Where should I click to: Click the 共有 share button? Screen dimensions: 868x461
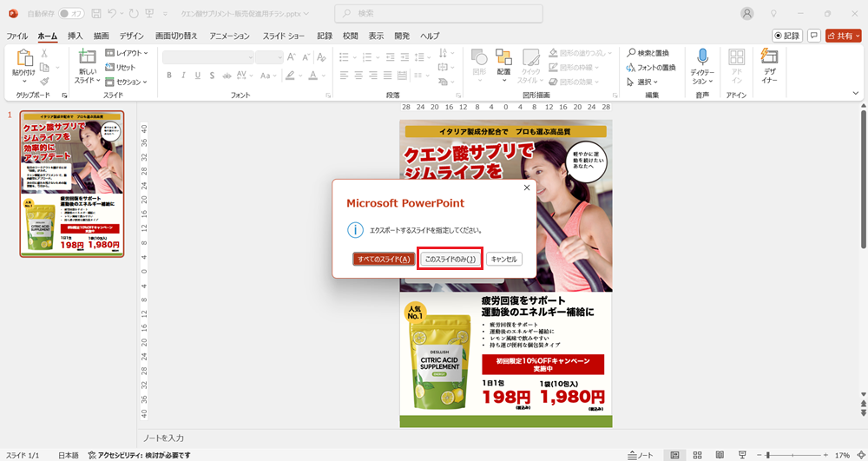[843, 36]
